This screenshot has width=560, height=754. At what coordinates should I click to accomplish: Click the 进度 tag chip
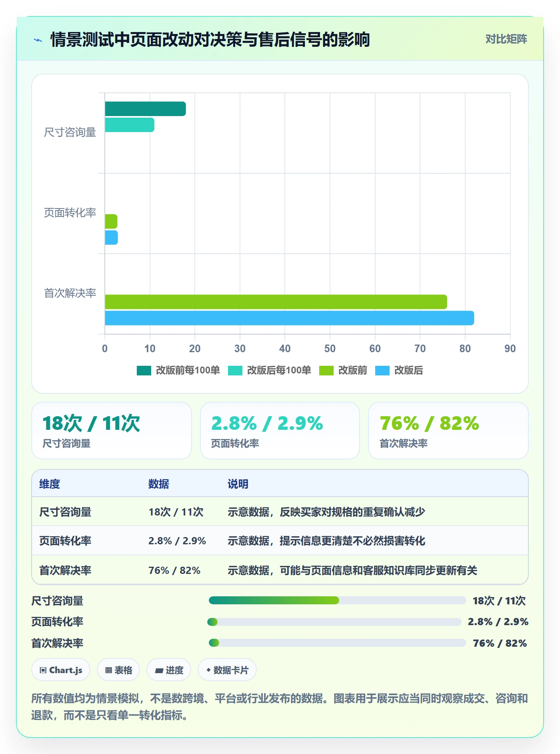coord(169,670)
